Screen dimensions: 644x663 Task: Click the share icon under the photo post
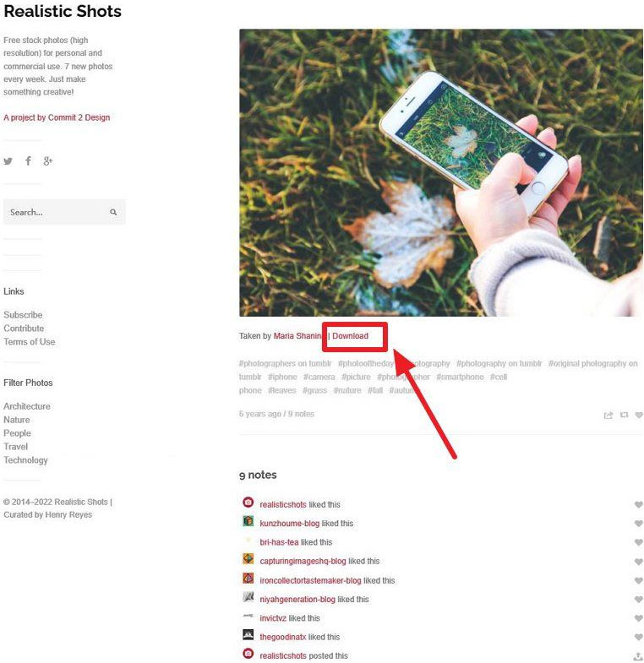pyautogui.click(x=608, y=416)
